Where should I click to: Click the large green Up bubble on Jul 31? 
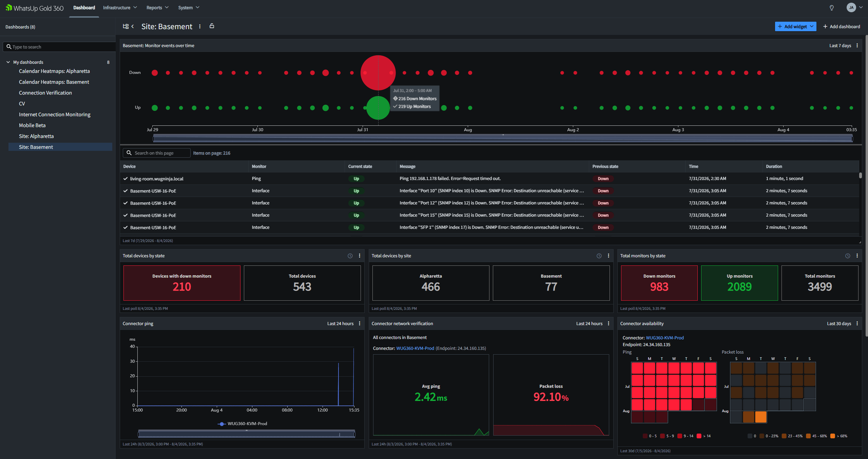click(x=378, y=108)
